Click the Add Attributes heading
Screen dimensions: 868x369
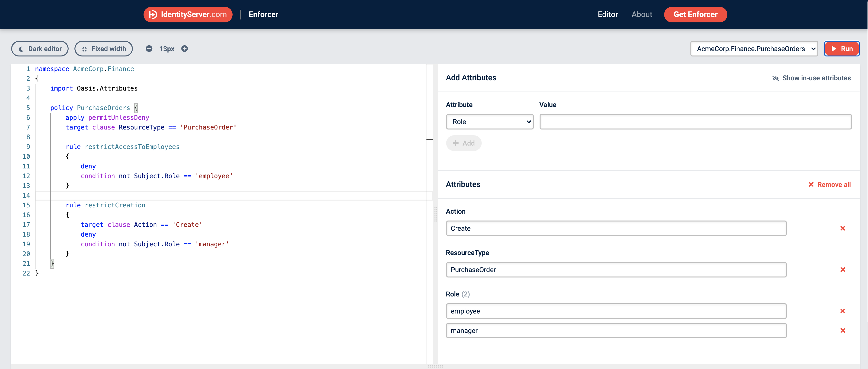471,78
